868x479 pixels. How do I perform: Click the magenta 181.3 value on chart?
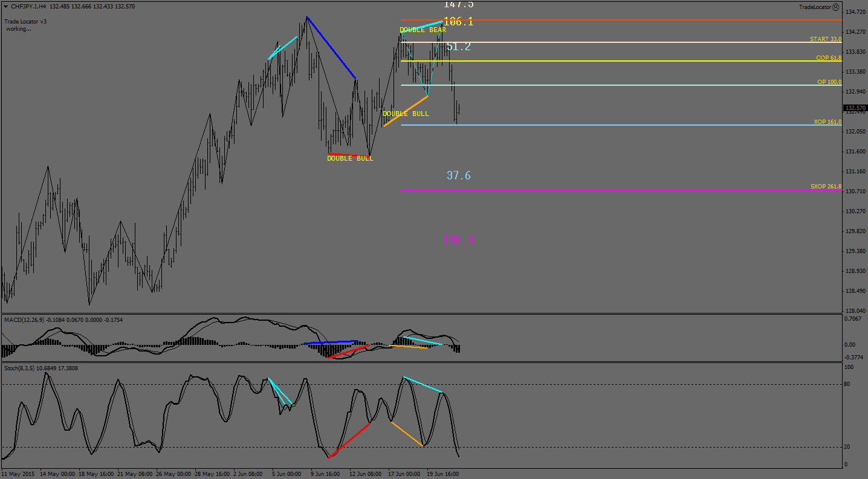[x=458, y=240]
